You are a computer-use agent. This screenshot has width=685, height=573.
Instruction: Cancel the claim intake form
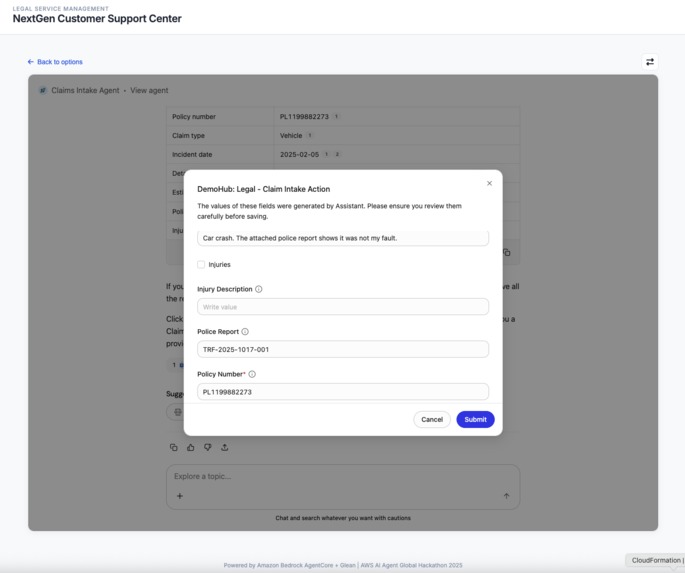[x=432, y=419]
